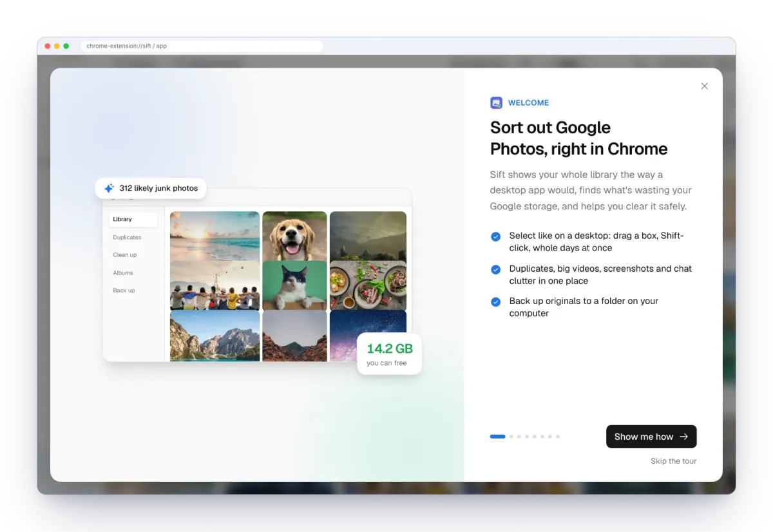773x532 pixels.
Task: Click the 14.2 GB you can free card
Action: click(390, 354)
